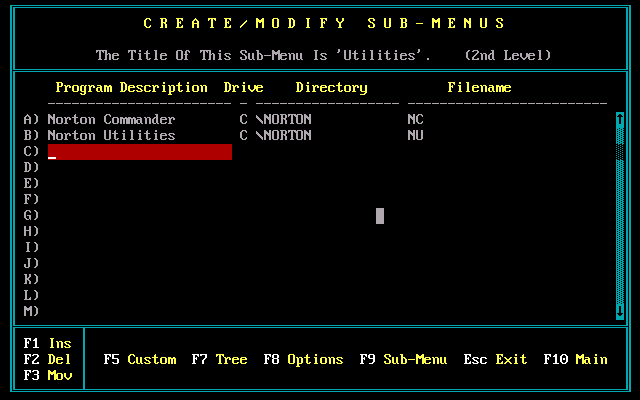The image size is (640, 400).
Task: Click the B) row label
Action: [x=31, y=136]
